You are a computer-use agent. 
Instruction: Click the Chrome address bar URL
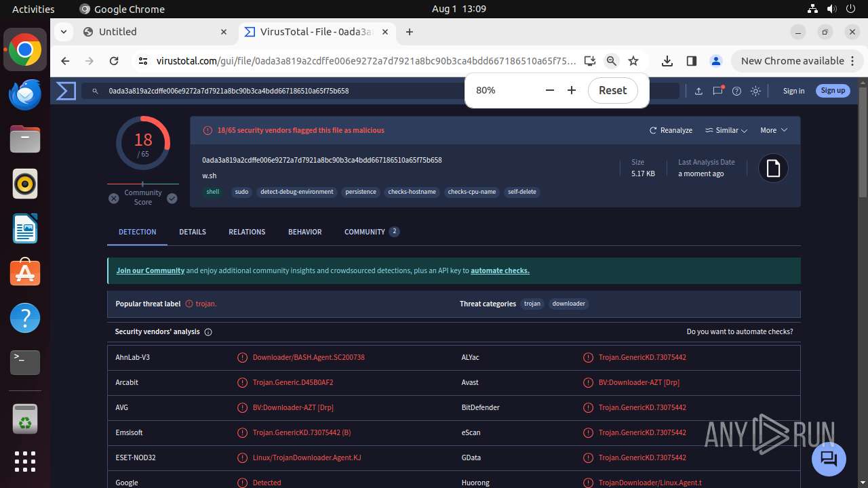366,61
